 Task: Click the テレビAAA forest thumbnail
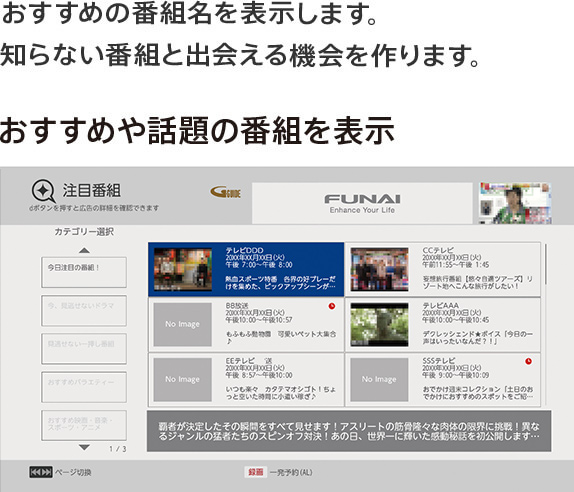coord(379,325)
